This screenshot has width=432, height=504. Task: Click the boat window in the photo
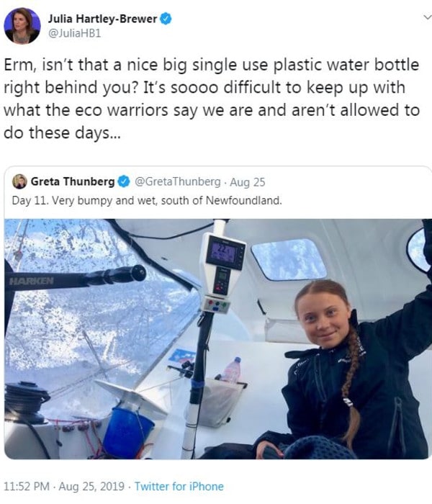288,259
